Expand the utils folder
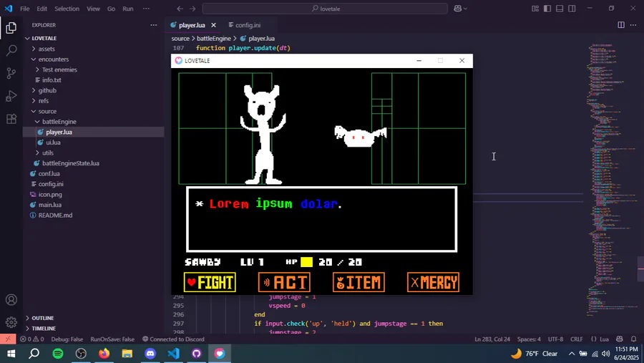Viewport: 644px width, 363px height. click(48, 153)
